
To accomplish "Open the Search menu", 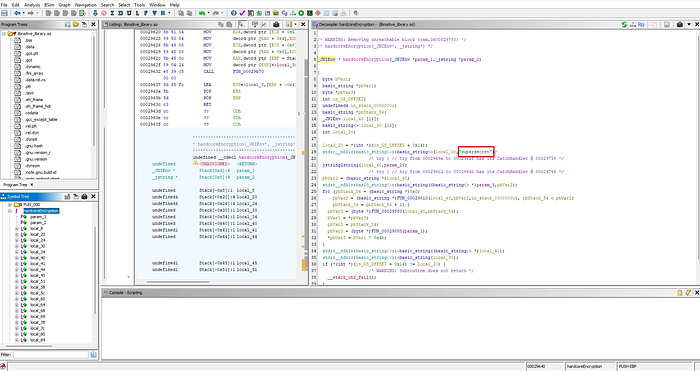I will [107, 4].
